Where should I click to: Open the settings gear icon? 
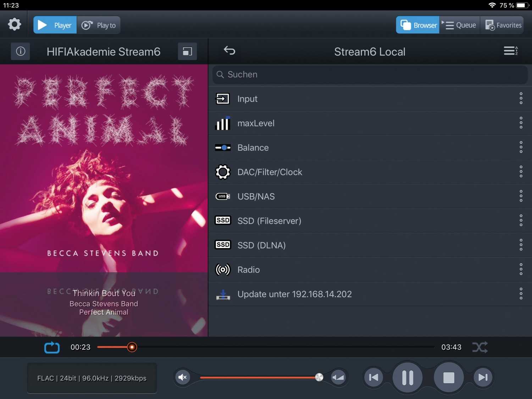(x=15, y=24)
